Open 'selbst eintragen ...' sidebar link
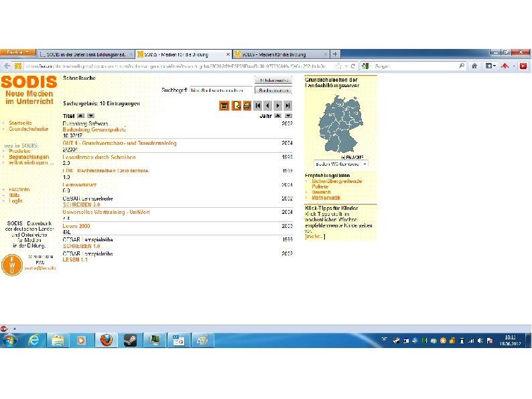This screenshot has height=399, width=532. [x=31, y=162]
